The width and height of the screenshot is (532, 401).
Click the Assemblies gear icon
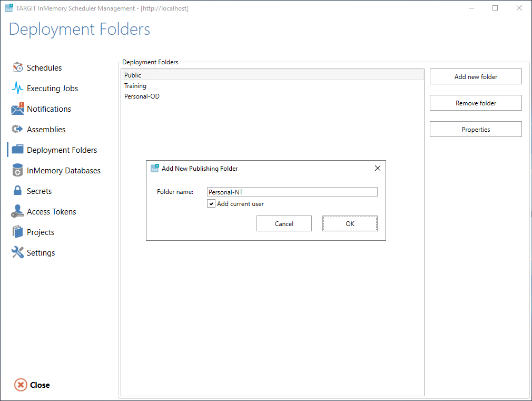pyautogui.click(x=17, y=129)
